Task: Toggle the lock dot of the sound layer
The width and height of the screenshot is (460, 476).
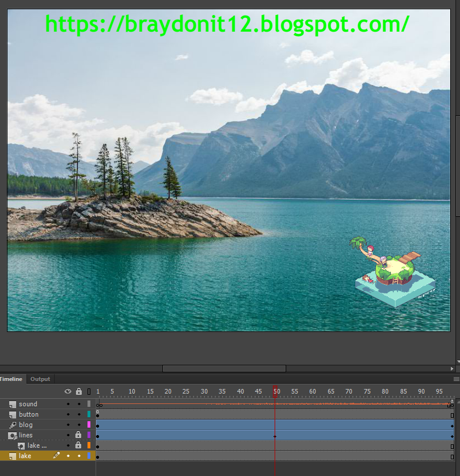Action: pos(79,404)
